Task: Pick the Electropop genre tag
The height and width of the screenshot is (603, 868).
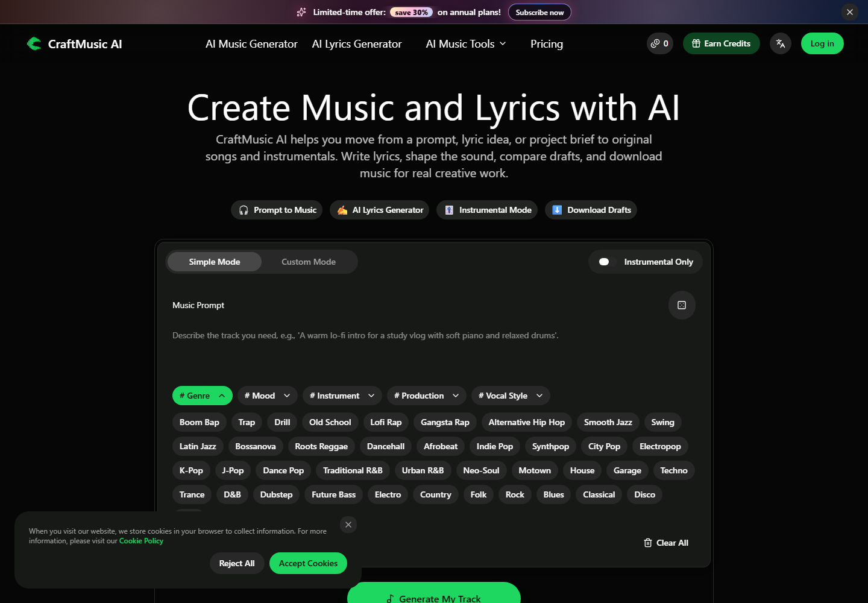Action: pyautogui.click(x=660, y=446)
